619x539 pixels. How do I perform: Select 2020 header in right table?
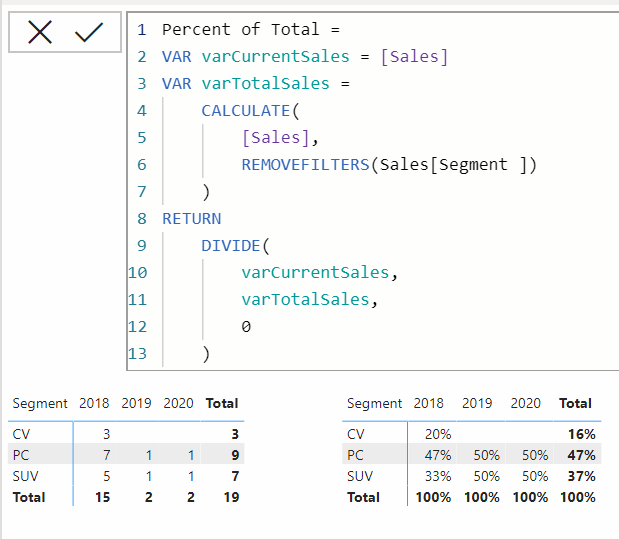525,403
